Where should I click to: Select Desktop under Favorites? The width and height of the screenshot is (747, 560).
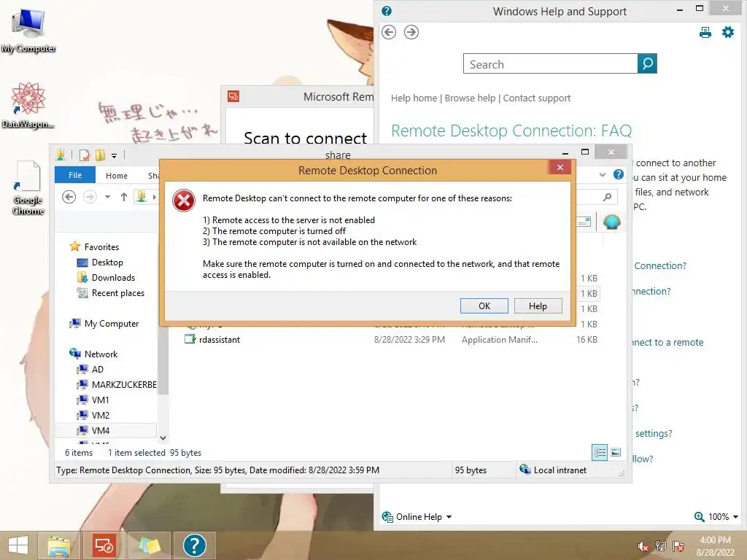[100, 262]
